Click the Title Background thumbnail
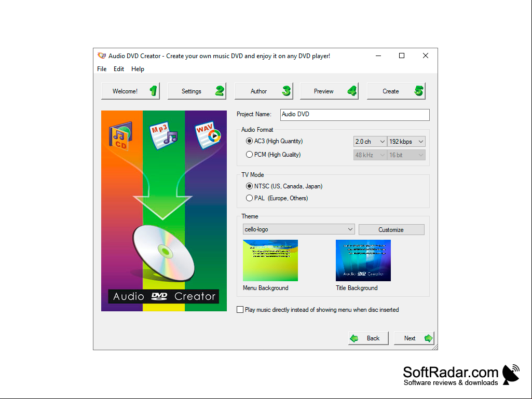532x399 pixels. tap(363, 260)
